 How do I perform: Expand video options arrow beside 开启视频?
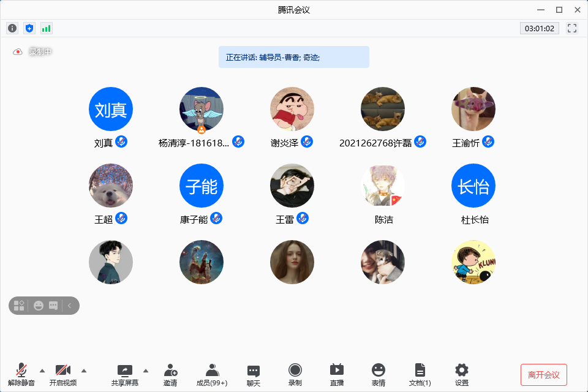tap(84, 370)
